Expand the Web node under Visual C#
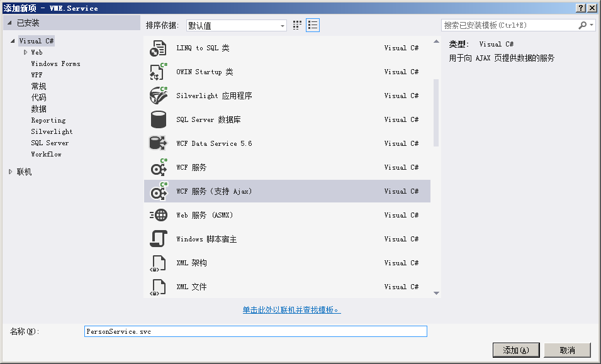601x364 pixels. pyautogui.click(x=26, y=53)
